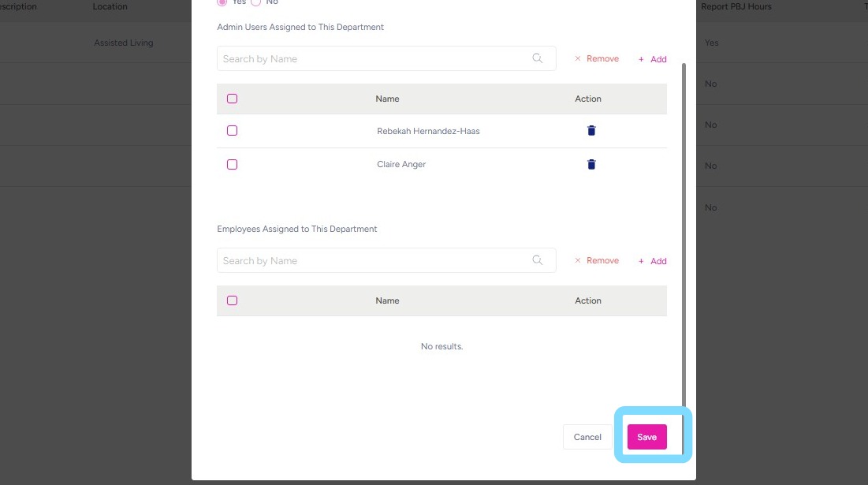The height and width of the screenshot is (485, 868).
Task: Click trash icon for Claire Anger
Action: pos(591,165)
